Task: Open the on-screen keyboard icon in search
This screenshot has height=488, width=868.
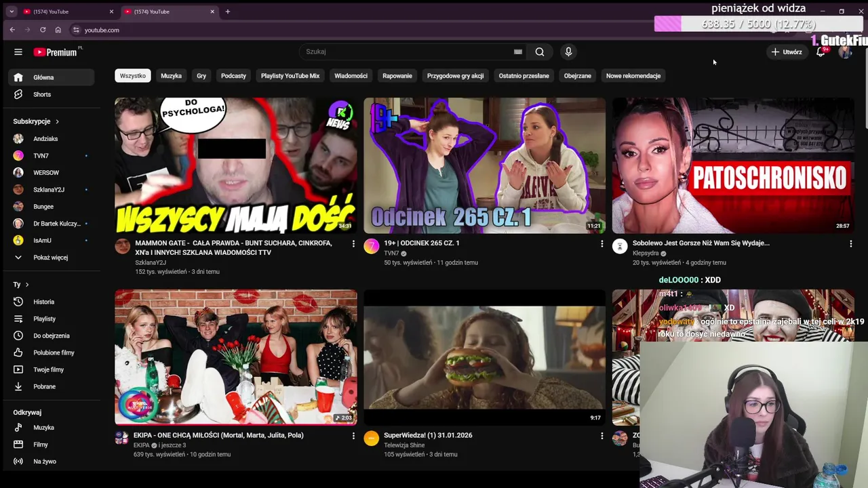Action: [x=518, y=52]
